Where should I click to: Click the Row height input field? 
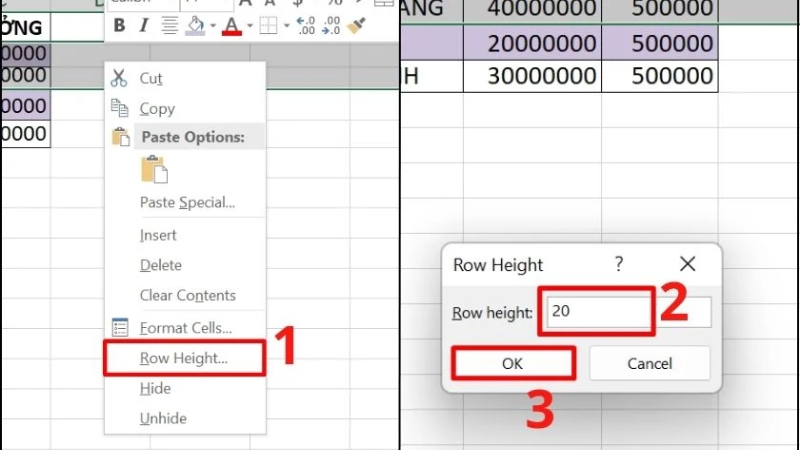pyautogui.click(x=629, y=312)
